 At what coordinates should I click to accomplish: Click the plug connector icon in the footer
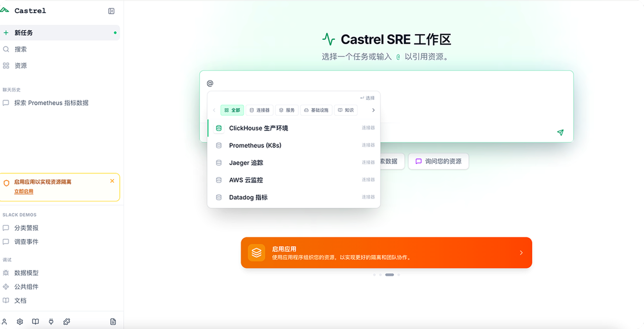(x=51, y=321)
